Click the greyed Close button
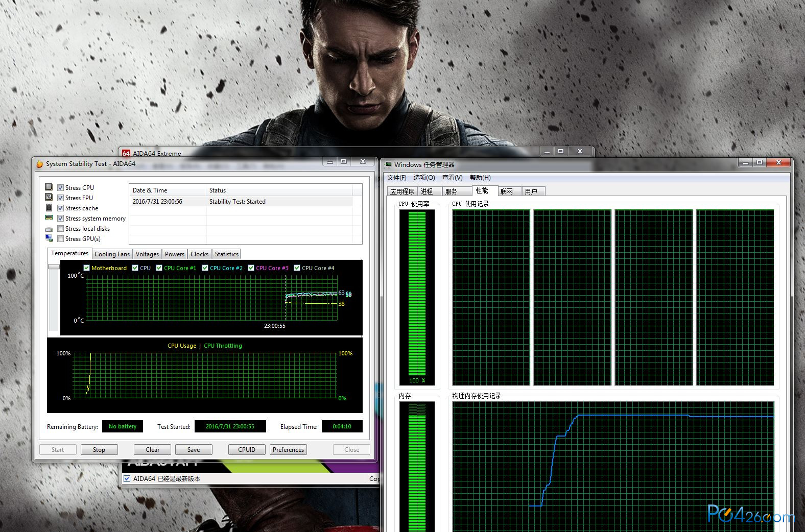The height and width of the screenshot is (532, 805). point(351,450)
